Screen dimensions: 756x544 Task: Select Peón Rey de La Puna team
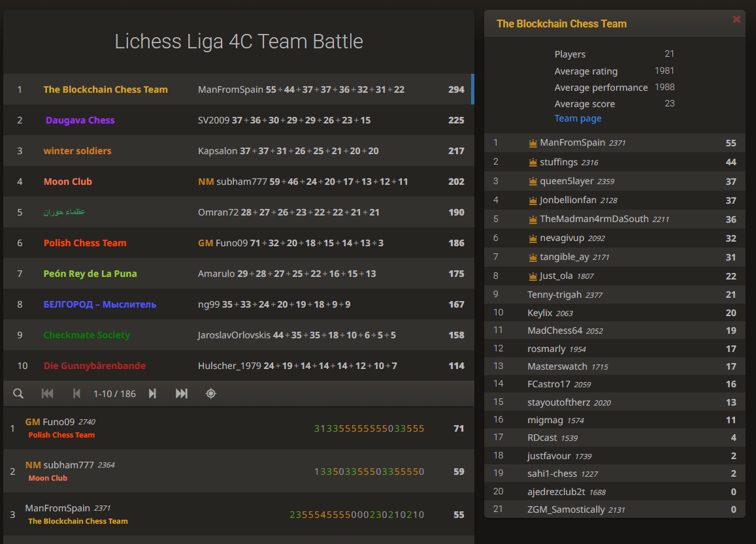point(90,274)
